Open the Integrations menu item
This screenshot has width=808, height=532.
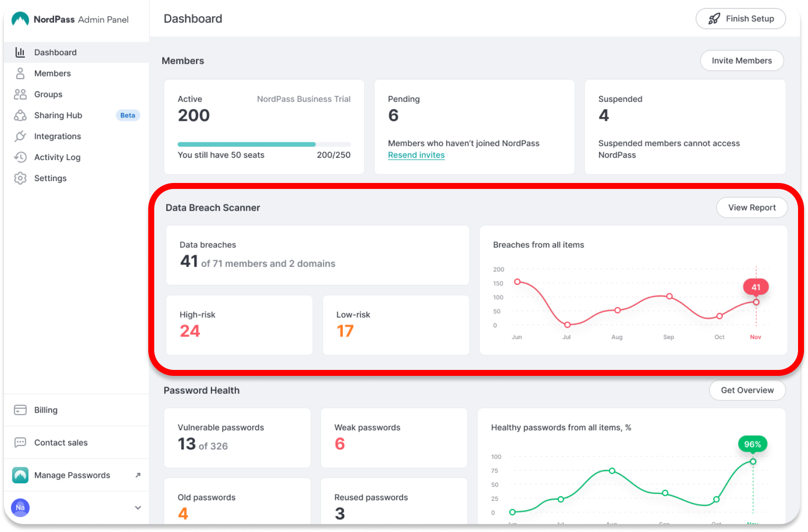pyautogui.click(x=77, y=136)
